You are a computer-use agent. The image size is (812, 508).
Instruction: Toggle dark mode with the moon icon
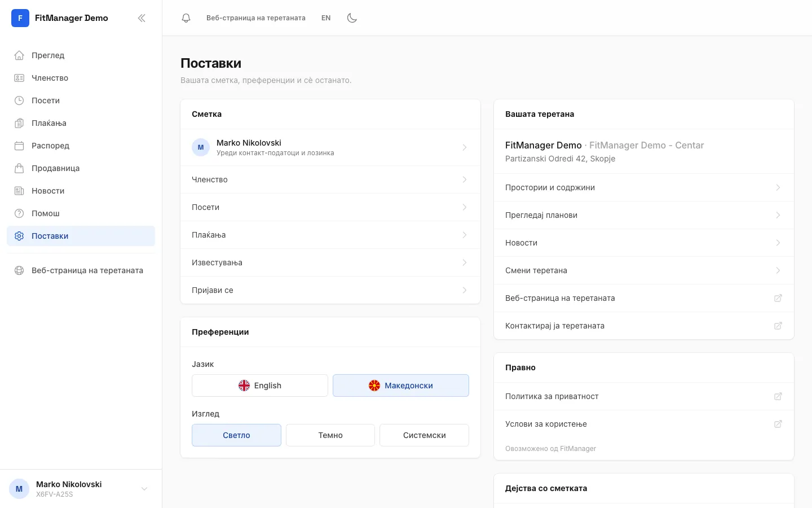352,18
